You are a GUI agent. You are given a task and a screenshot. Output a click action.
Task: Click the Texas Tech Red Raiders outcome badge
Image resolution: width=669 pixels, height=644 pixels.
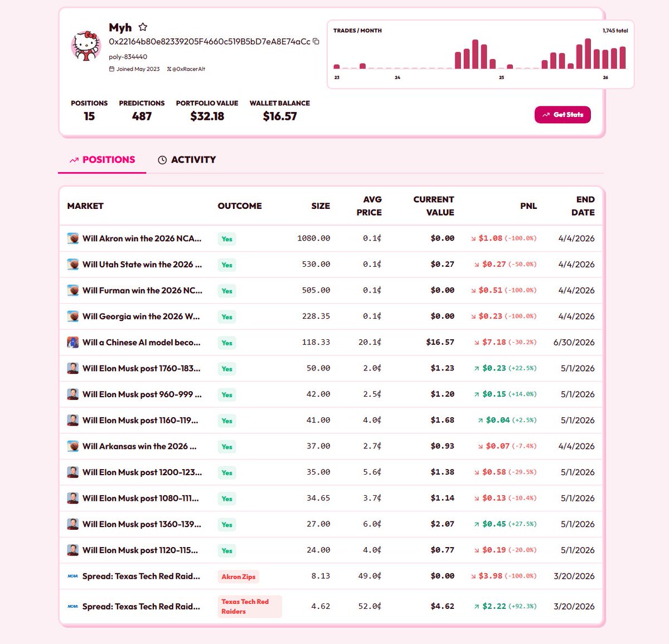tap(250, 607)
